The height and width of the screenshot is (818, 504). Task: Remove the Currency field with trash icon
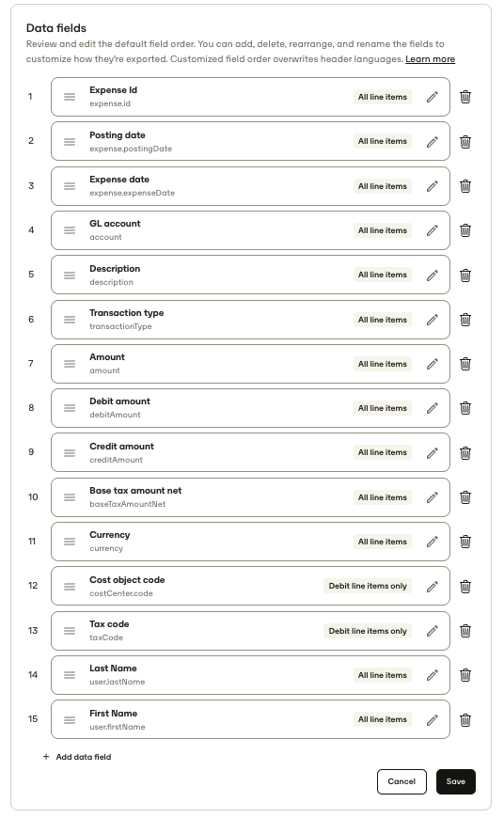point(465,542)
